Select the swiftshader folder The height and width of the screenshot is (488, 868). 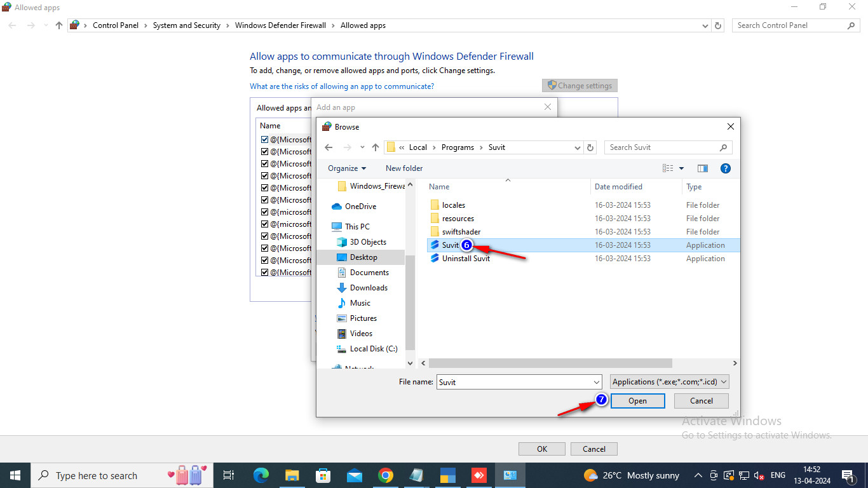pos(461,232)
